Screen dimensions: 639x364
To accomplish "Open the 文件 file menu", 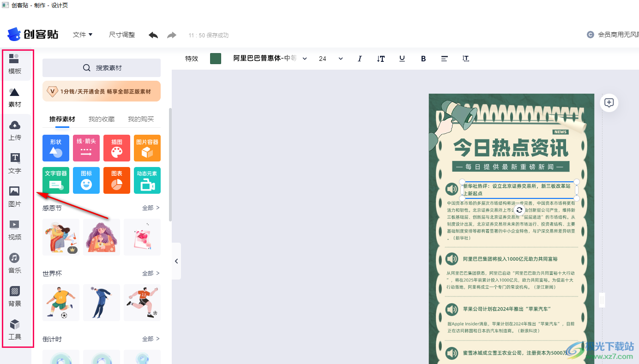I will point(83,35).
